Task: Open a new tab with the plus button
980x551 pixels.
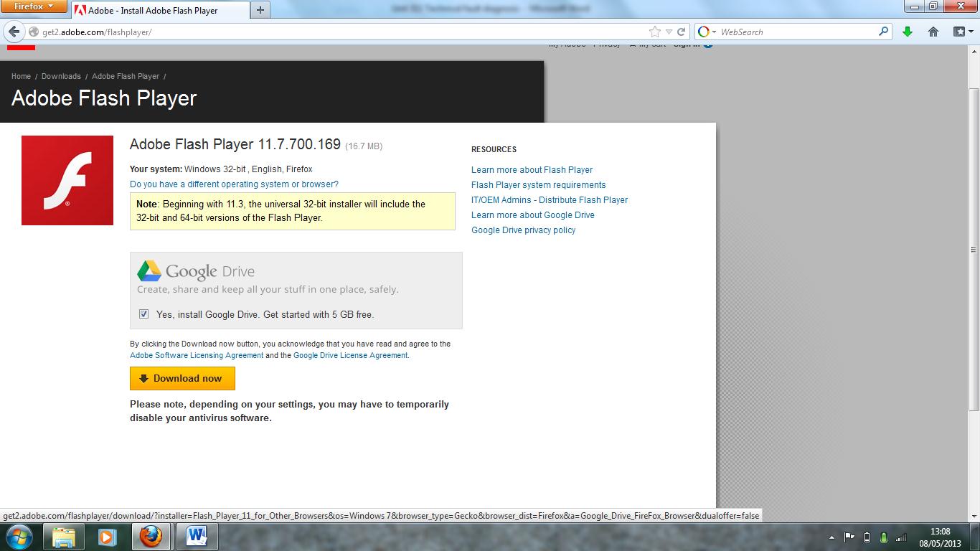Action: click(260, 10)
